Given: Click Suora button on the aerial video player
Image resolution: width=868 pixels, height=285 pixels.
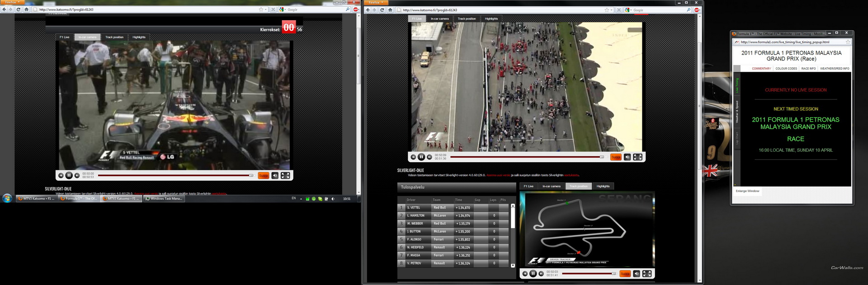Looking at the screenshot, I should (616, 157).
